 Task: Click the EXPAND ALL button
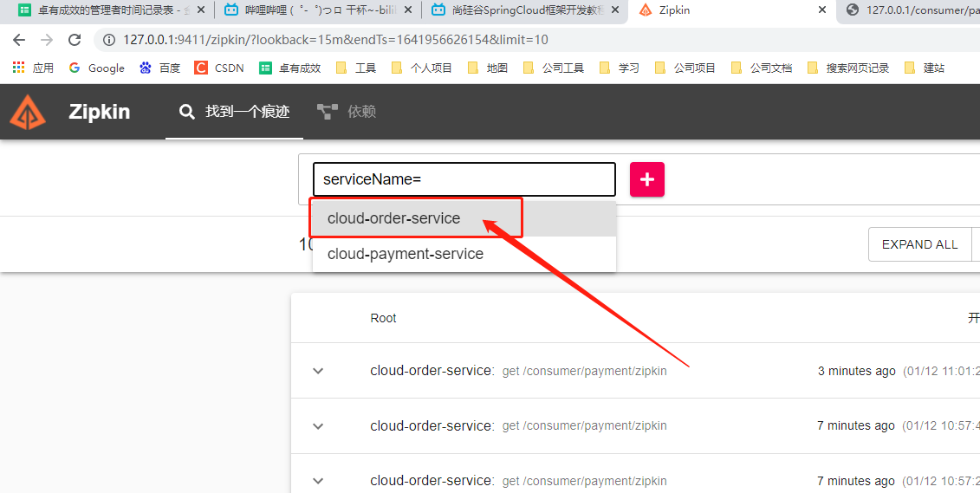(919, 244)
